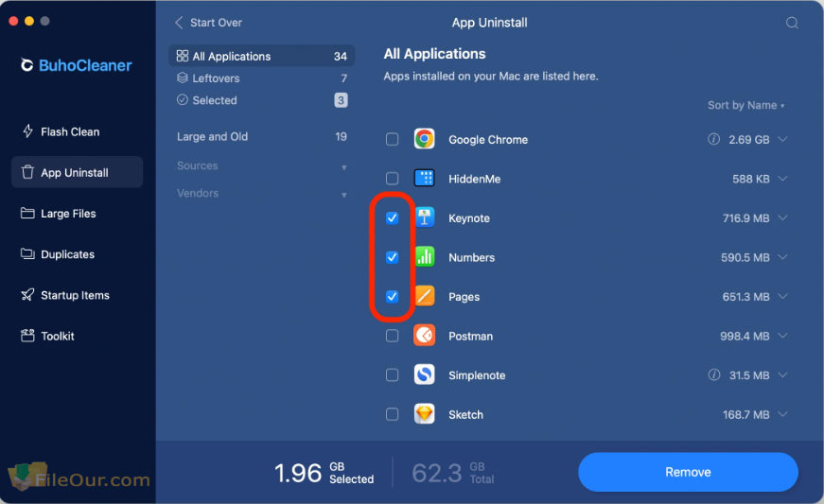Click the HiddenMe app icon
The height and width of the screenshot is (504, 824).
pyautogui.click(x=424, y=179)
